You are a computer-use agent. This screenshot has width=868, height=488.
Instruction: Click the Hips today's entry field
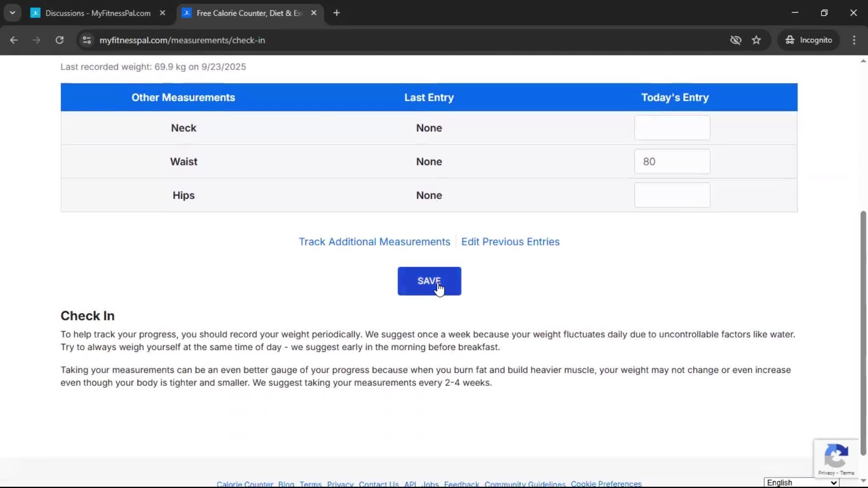pyautogui.click(x=672, y=195)
